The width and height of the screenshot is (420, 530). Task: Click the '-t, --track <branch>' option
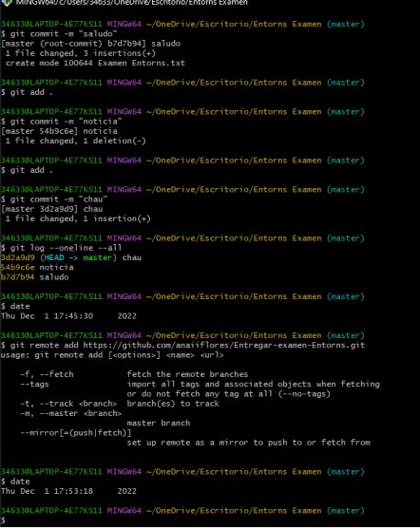click(68, 404)
